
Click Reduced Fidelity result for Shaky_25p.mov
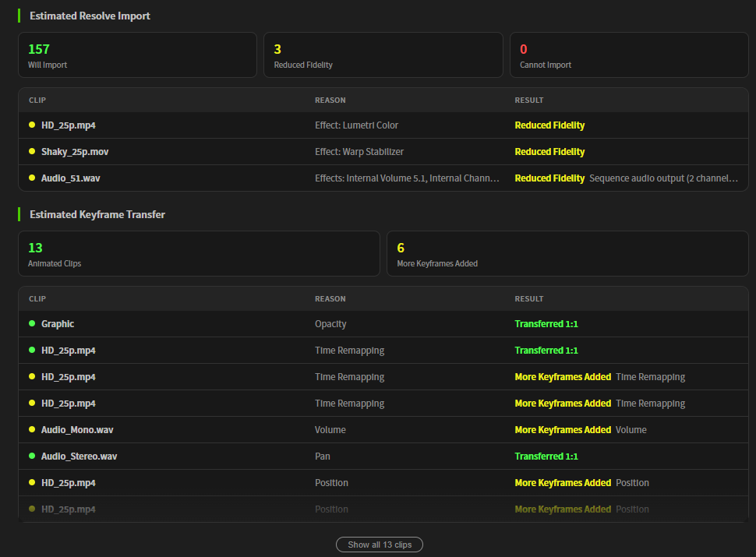pos(549,152)
